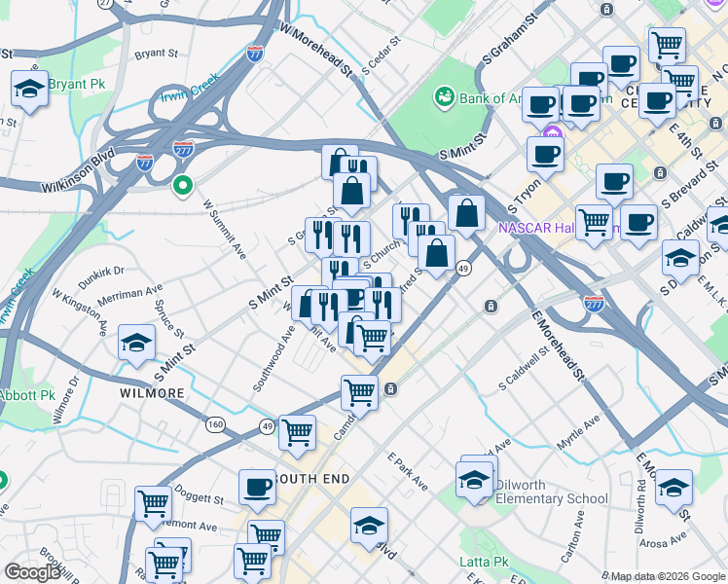The image size is (728, 584).
Task: Click the Bryant Pk park label
Action: click(x=77, y=84)
